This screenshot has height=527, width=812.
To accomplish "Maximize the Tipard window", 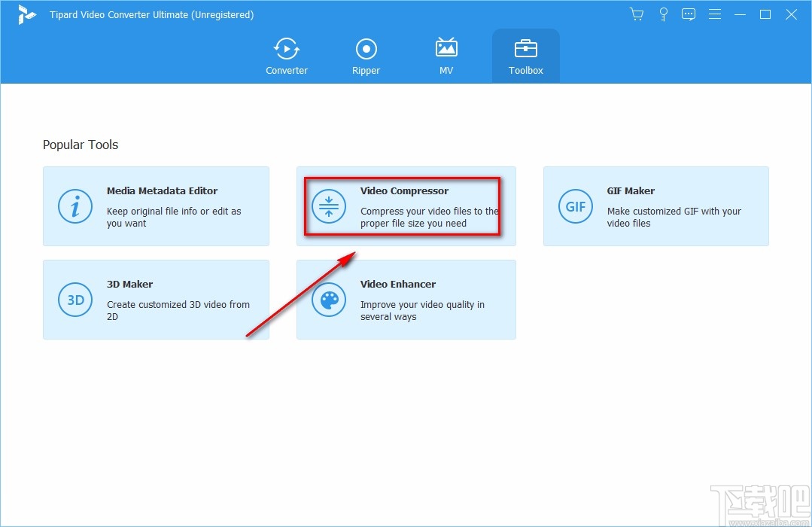I will 765,14.
